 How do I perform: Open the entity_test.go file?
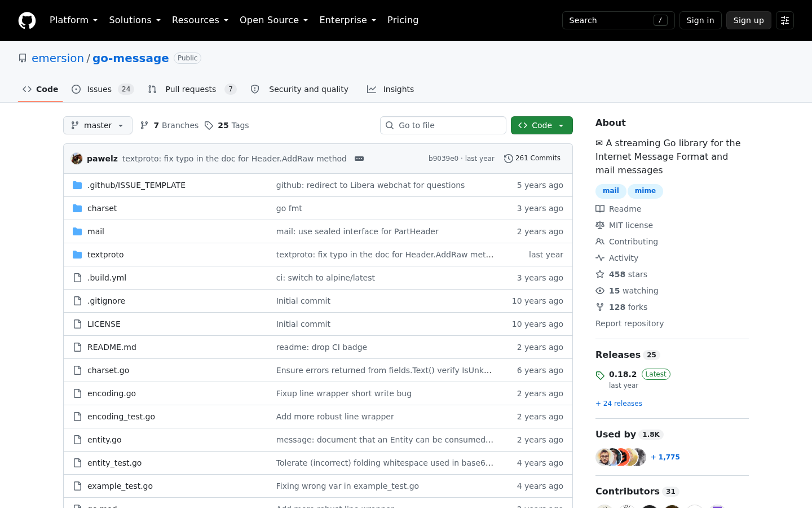point(114,463)
